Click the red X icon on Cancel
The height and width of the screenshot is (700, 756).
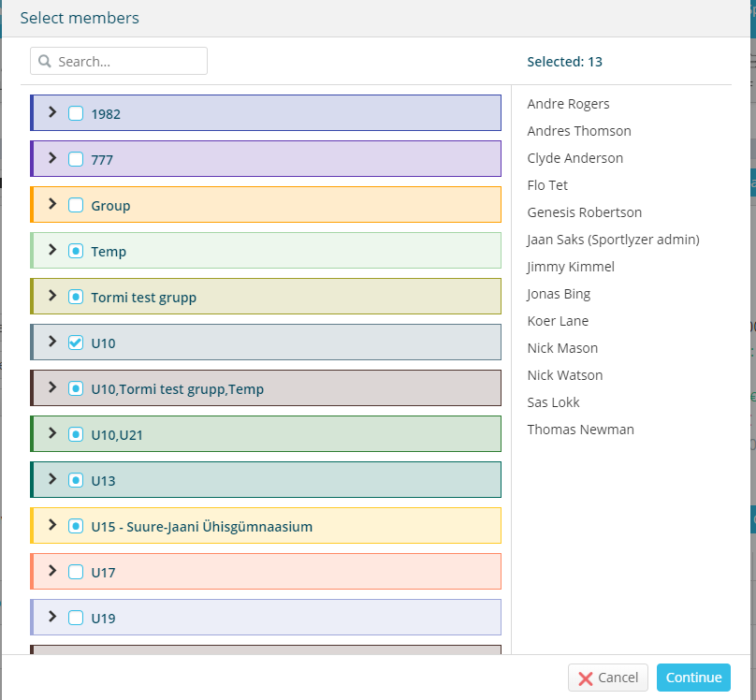585,678
